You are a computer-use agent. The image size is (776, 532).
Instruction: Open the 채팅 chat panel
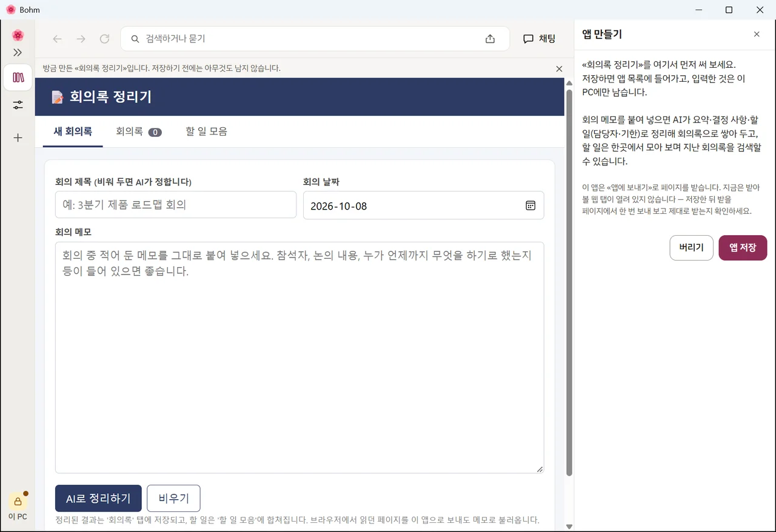539,39
